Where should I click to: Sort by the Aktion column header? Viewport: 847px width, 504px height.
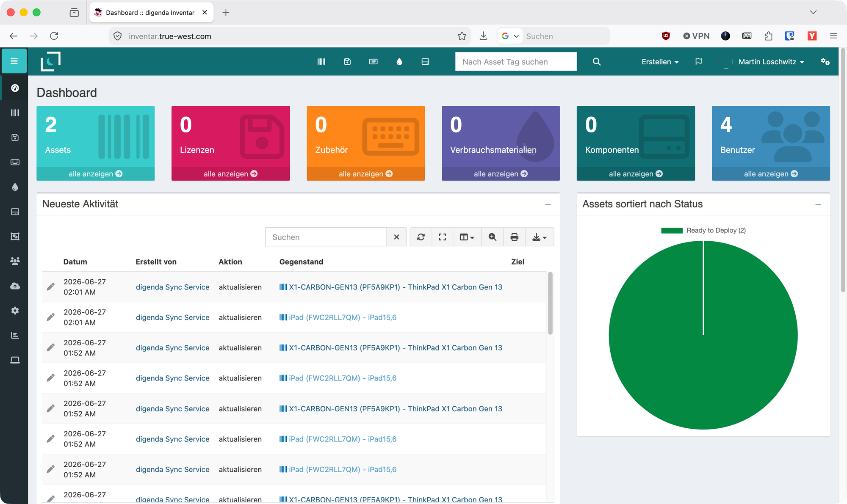pos(230,262)
